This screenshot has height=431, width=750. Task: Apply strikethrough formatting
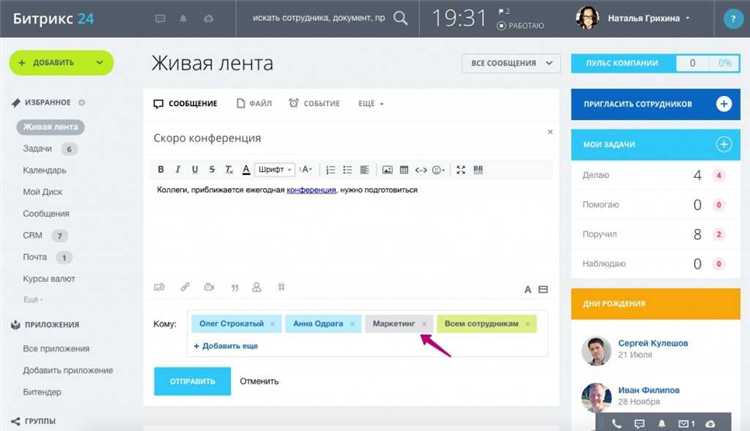click(211, 169)
